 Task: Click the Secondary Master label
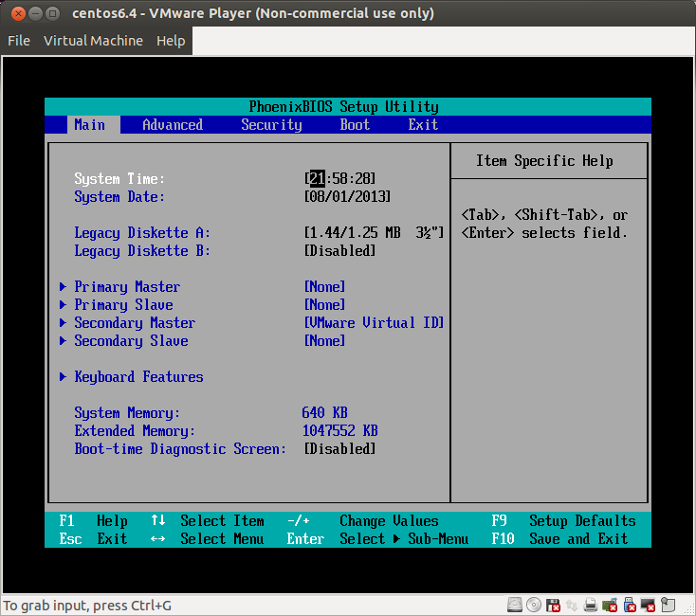click(x=135, y=323)
